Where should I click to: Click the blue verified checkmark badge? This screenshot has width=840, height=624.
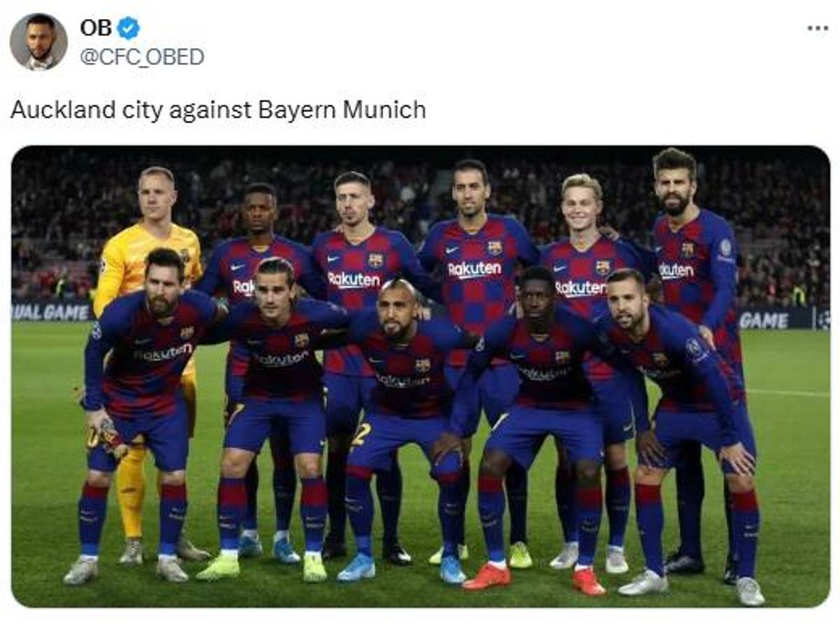tap(129, 28)
